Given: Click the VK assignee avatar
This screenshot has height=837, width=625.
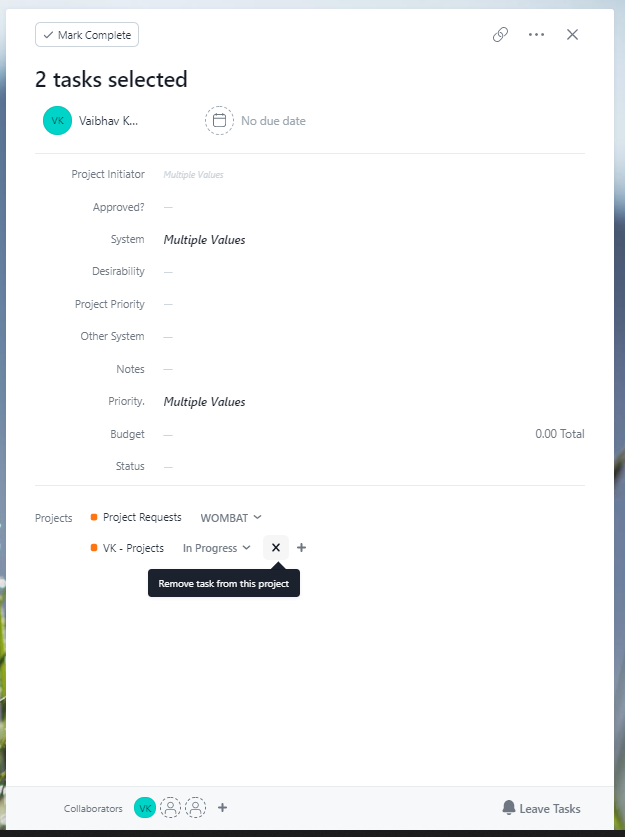Looking at the screenshot, I should [58, 121].
